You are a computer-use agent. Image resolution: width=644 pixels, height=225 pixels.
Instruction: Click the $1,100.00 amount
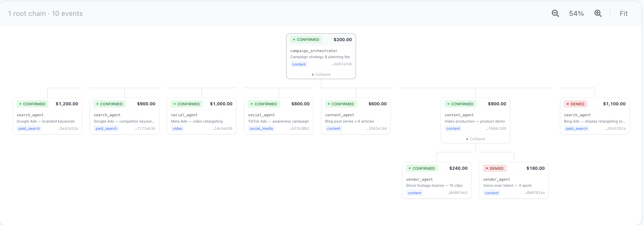[614, 104]
